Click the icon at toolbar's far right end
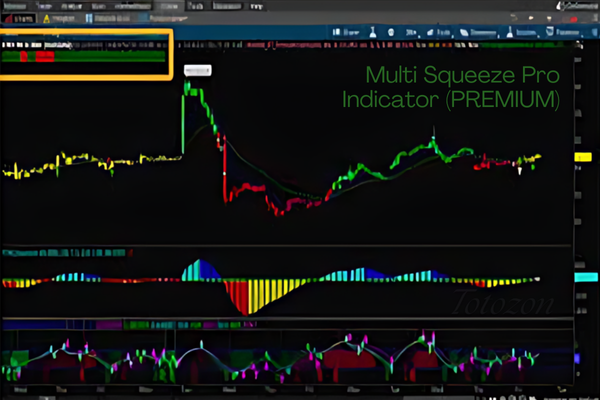 point(591,33)
